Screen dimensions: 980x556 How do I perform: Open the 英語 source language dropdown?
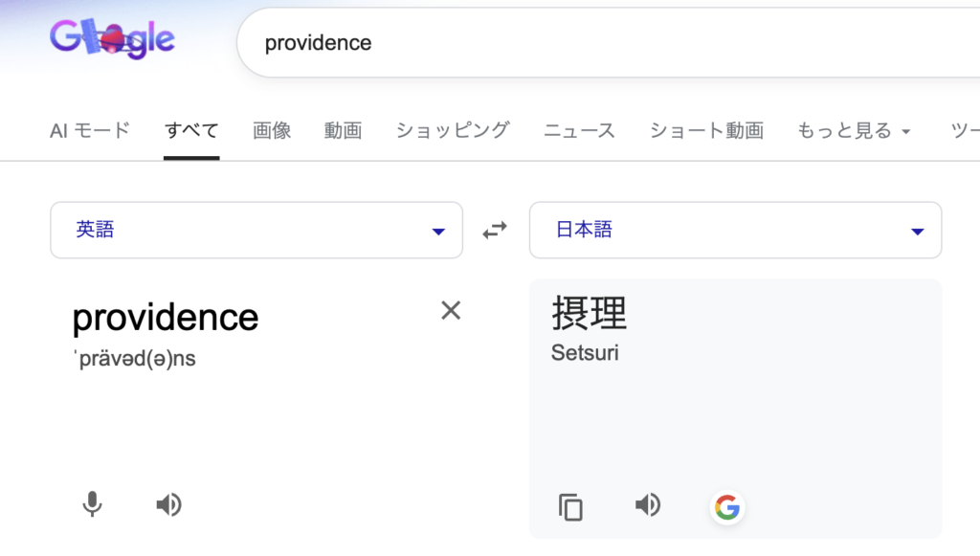256,231
